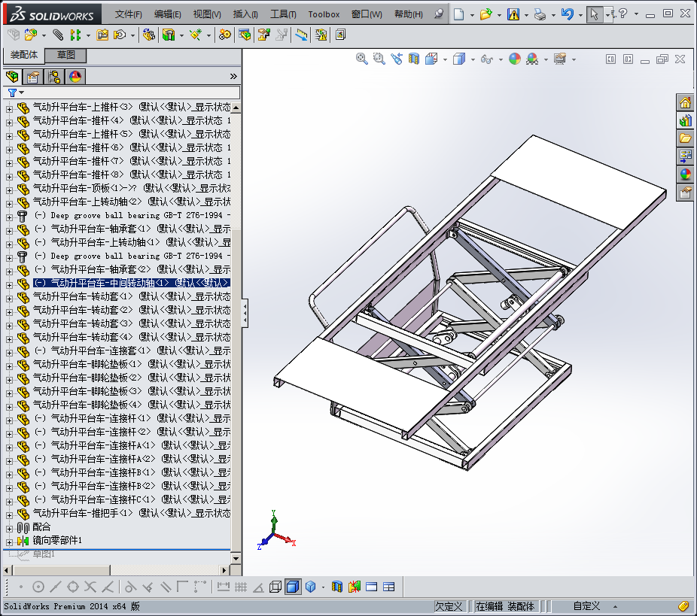The height and width of the screenshot is (616, 697).
Task: Open the ConfigurationManager tab icon
Action: (54, 77)
